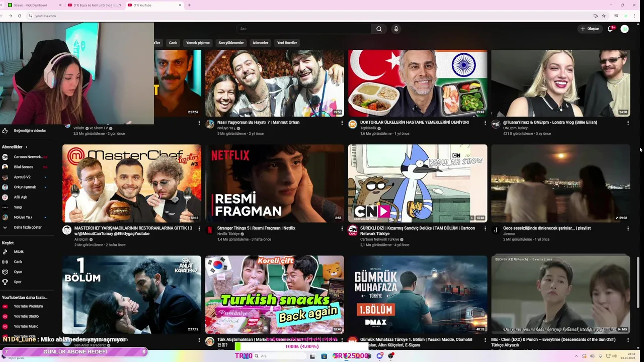The image size is (644, 362).
Task: Select the Yeni öneriler filter chip
Action: (287, 43)
